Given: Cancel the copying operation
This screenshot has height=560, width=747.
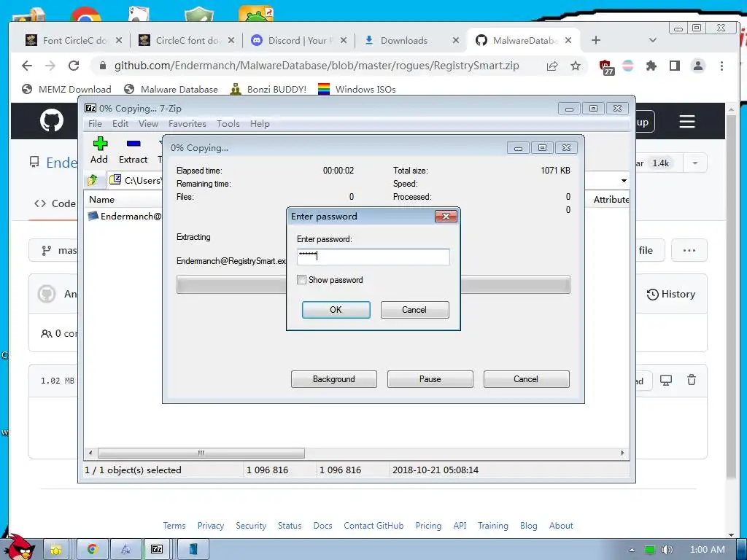Looking at the screenshot, I should coord(526,379).
